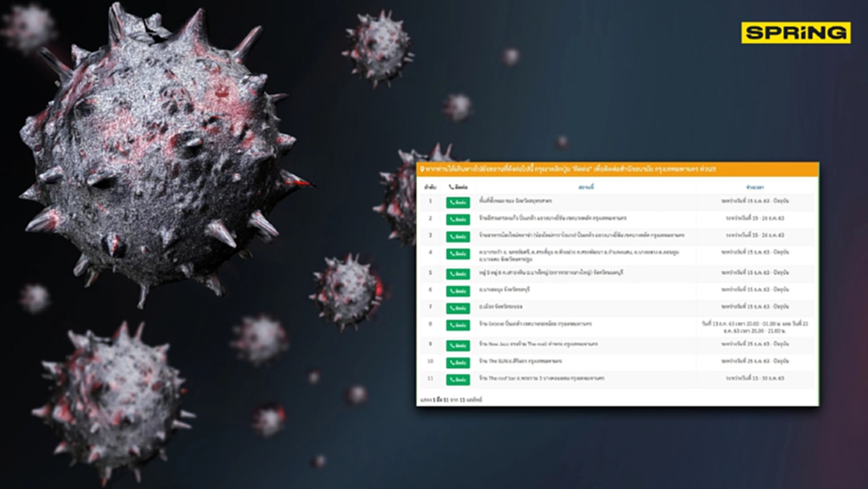Click the green phone button in row 4
Screen dimensions: 868x489
coord(458,253)
